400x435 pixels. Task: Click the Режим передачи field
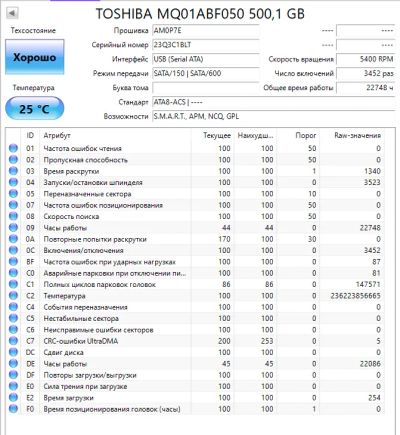point(206,73)
